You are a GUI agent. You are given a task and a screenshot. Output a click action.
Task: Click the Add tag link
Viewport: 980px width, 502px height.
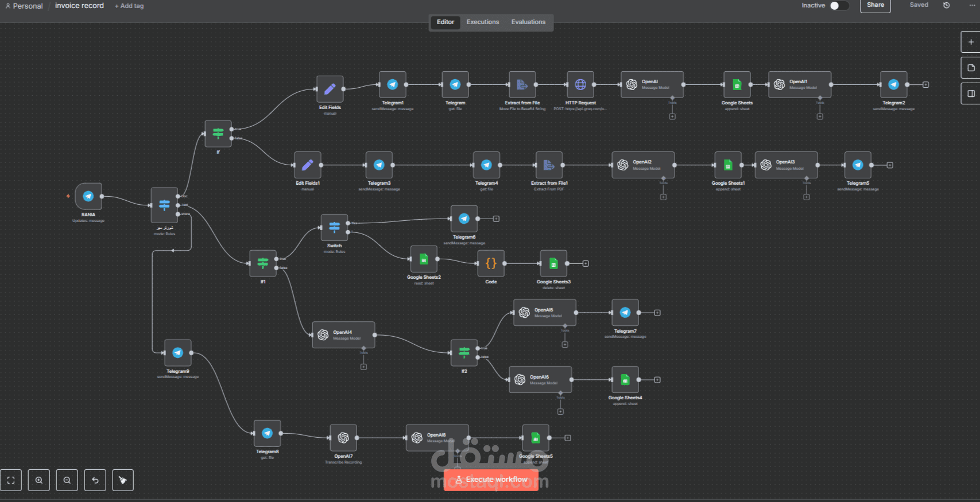pos(129,6)
